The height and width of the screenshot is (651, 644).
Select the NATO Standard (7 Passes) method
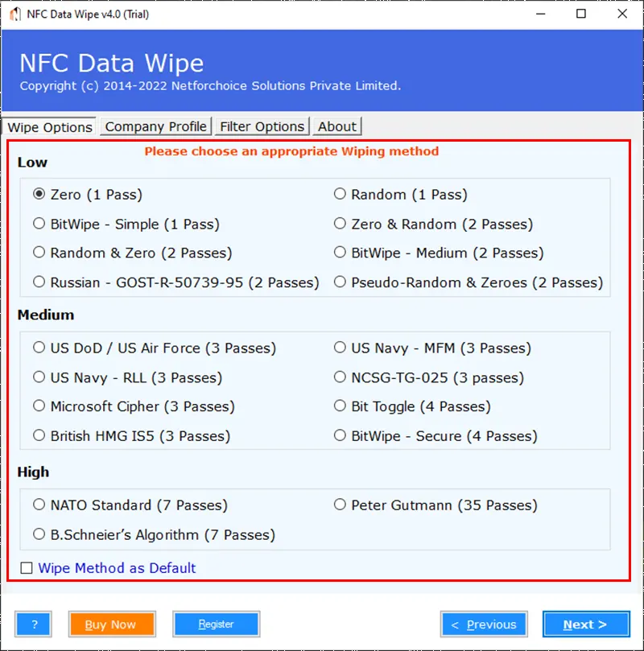click(38, 504)
